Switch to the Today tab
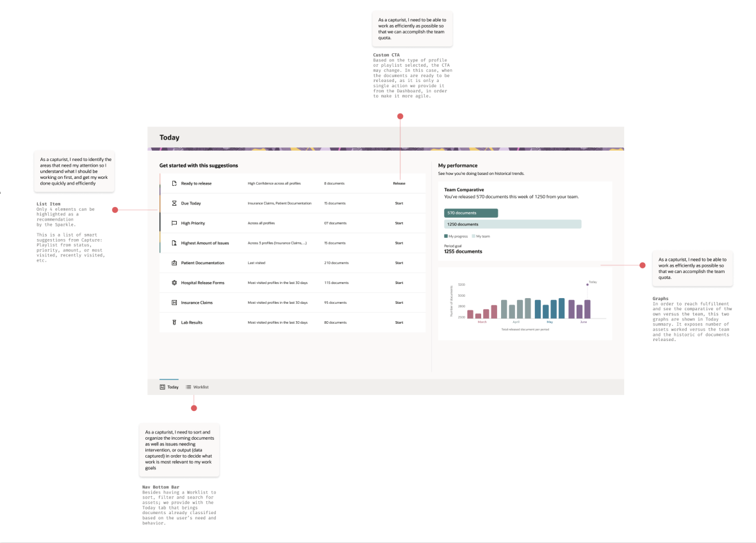This screenshot has height=543, width=756. point(169,387)
